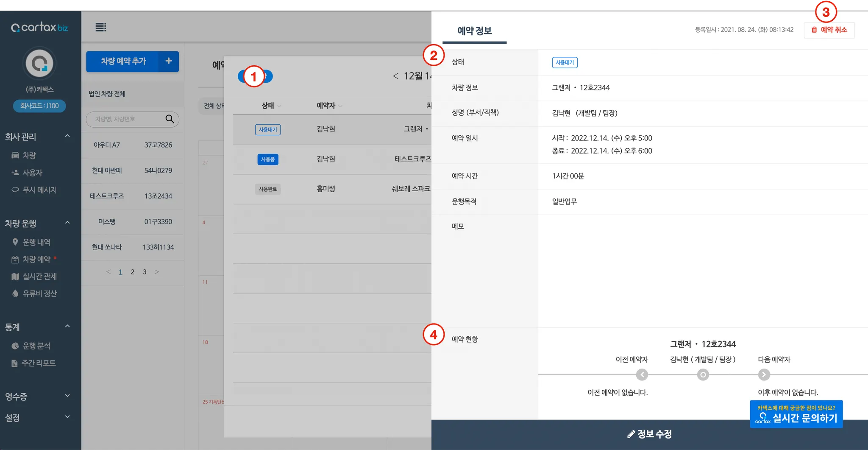The width and height of the screenshot is (868, 450).
Task: Open the 전체 상태 filter dropdown
Action: point(211,106)
